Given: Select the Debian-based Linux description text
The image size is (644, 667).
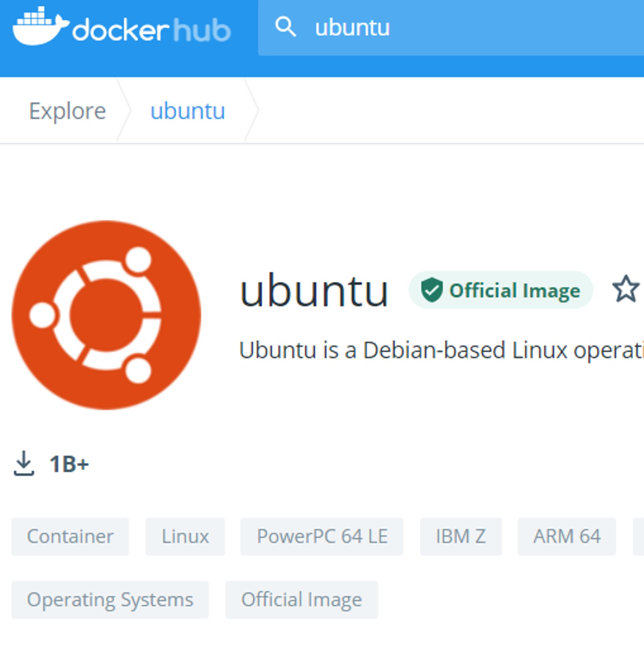Looking at the screenshot, I should [441, 350].
